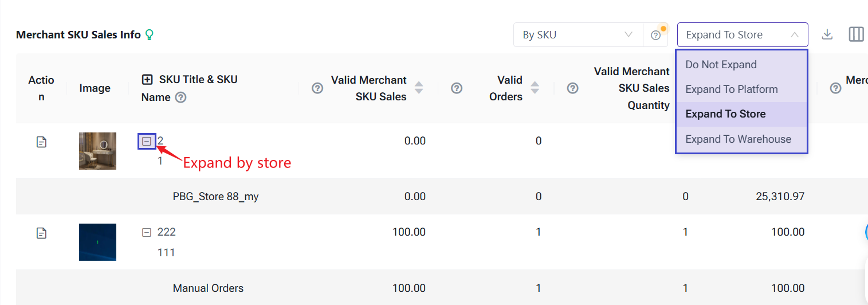Open the By SKU dropdown
The width and height of the screenshot is (868, 305).
[x=578, y=35]
